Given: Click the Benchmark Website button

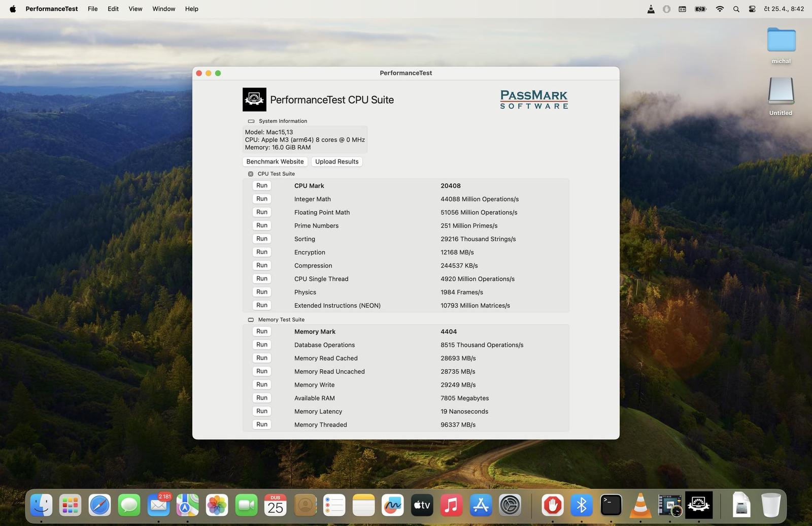Looking at the screenshot, I should click(x=275, y=161).
